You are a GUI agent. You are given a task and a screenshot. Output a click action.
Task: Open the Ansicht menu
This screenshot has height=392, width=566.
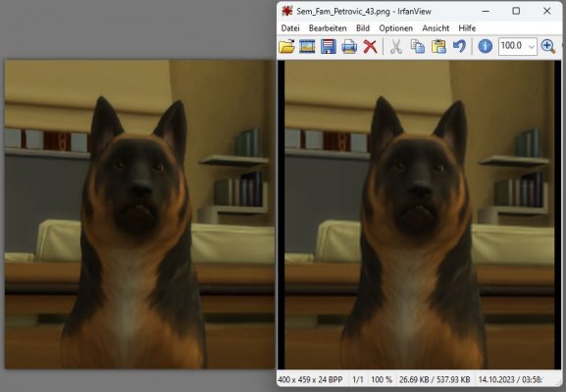[x=436, y=28]
